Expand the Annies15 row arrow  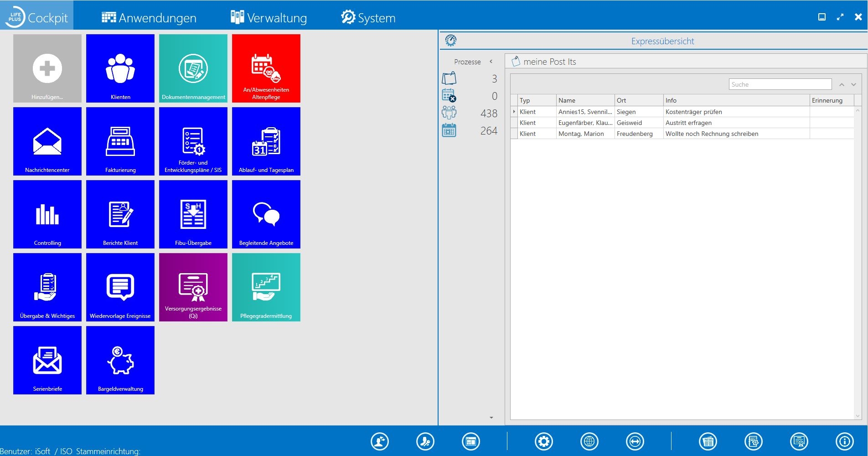pos(514,112)
